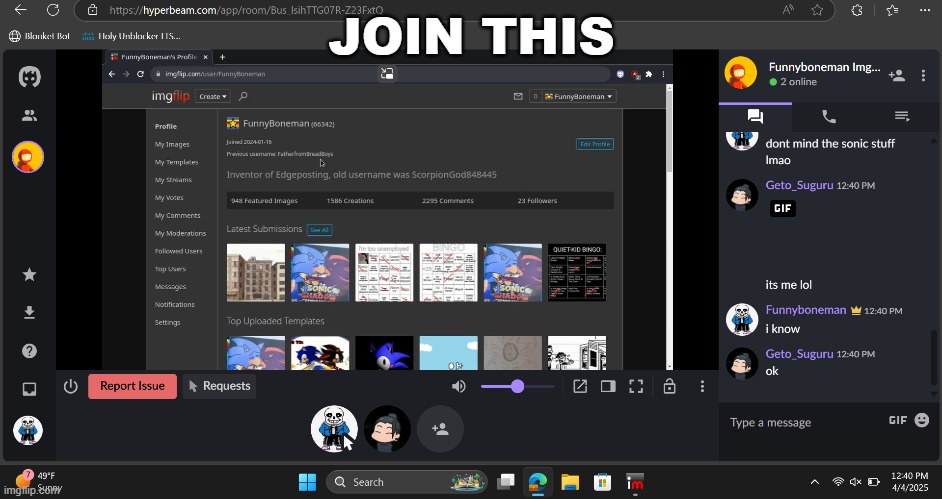Switch to the chat messages tab
This screenshot has width=942, height=499.
click(755, 116)
